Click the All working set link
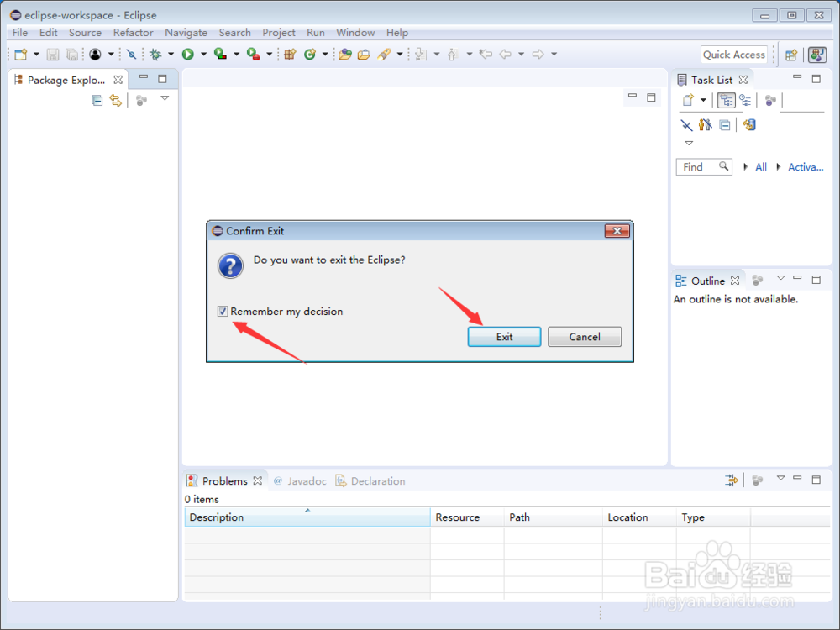Viewport: 840px width, 630px height. (x=761, y=167)
